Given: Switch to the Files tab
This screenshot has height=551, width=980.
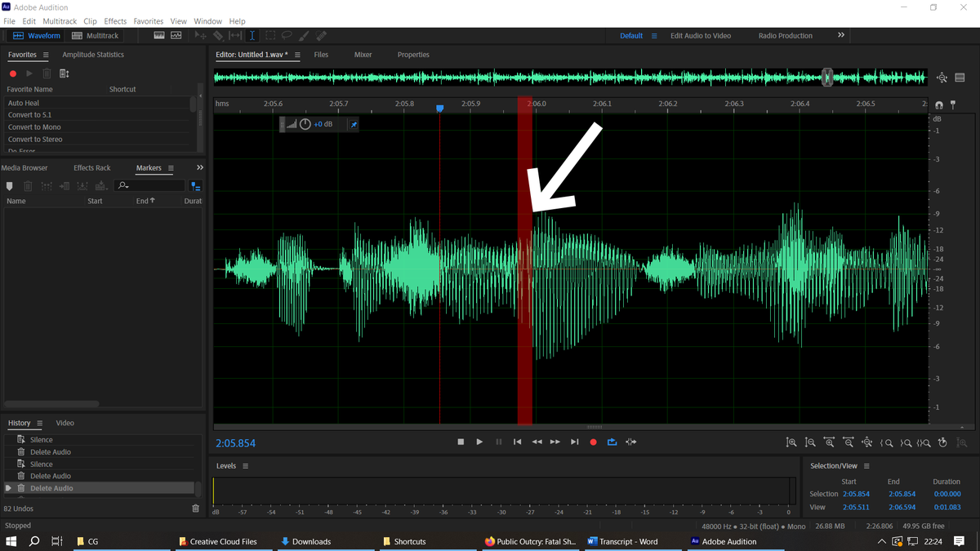Looking at the screenshot, I should point(321,55).
